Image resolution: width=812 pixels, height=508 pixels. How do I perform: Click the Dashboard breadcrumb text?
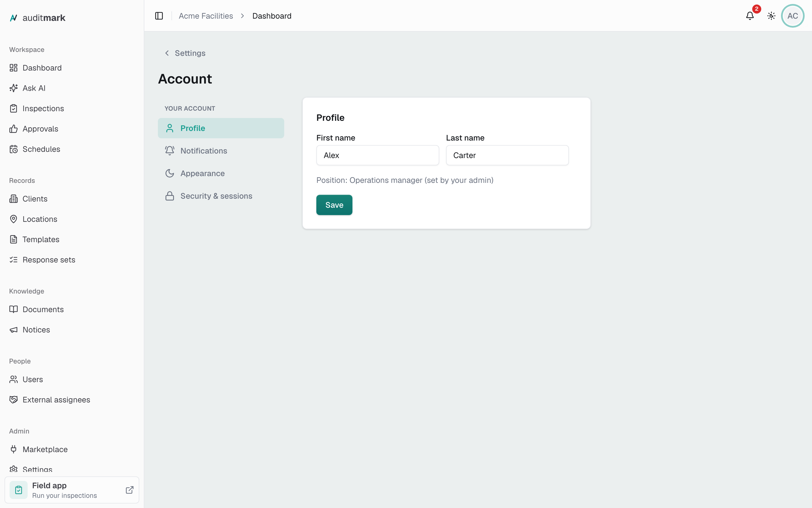point(272,16)
